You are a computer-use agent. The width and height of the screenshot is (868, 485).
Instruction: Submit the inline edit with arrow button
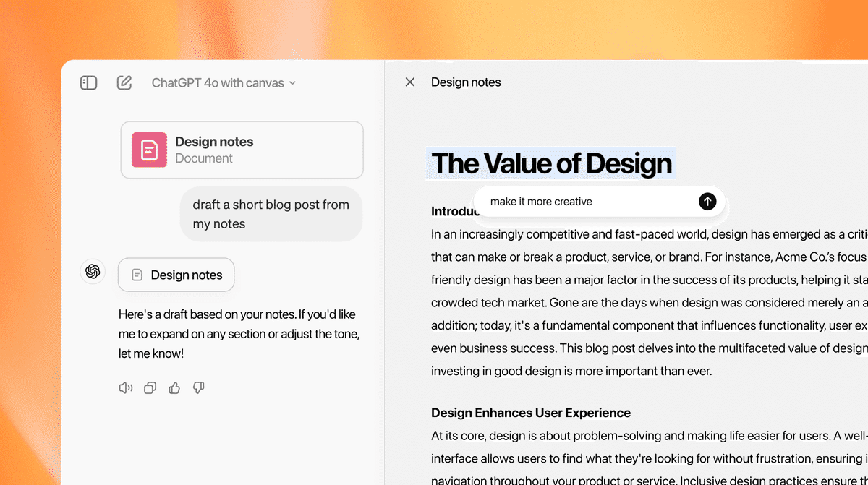tap(707, 202)
